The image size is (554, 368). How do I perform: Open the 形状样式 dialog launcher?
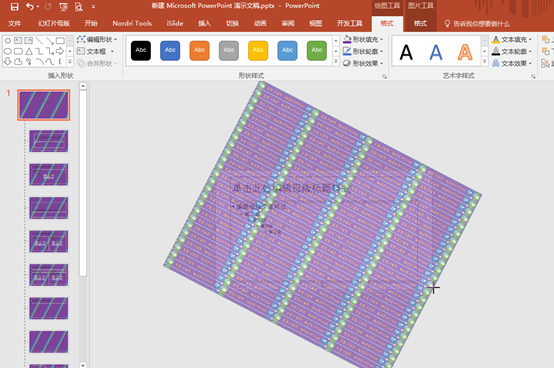[384, 76]
